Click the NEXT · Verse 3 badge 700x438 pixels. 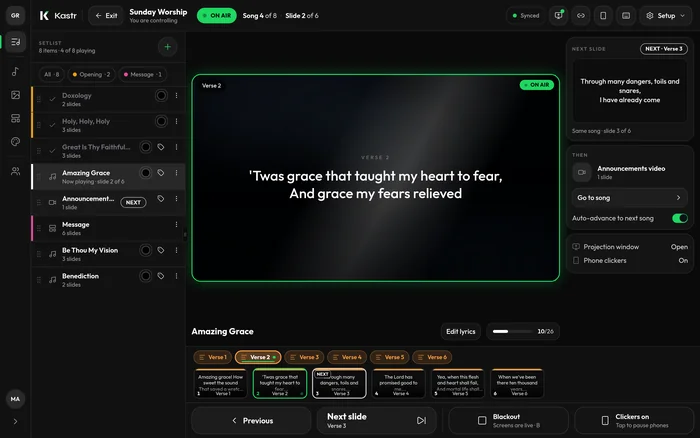pyautogui.click(x=663, y=49)
